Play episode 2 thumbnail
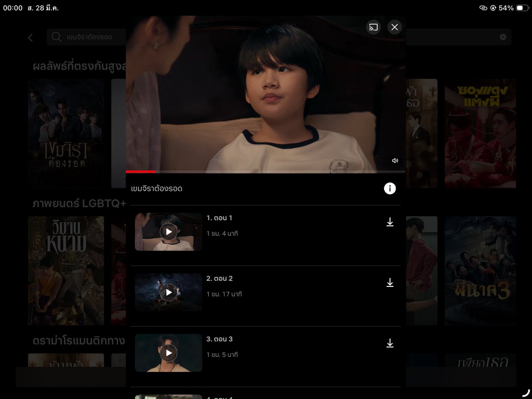The width and height of the screenshot is (532, 399). [x=168, y=292]
